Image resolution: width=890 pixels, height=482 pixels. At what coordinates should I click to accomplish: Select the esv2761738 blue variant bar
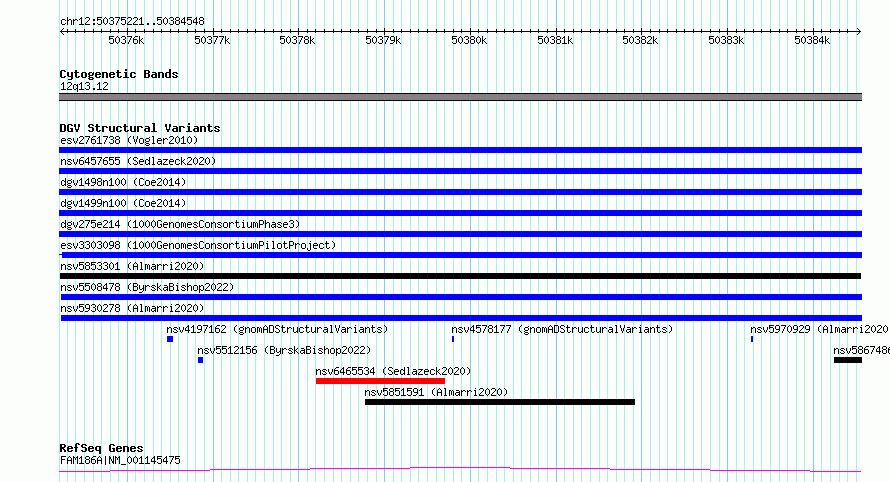[x=460, y=150]
